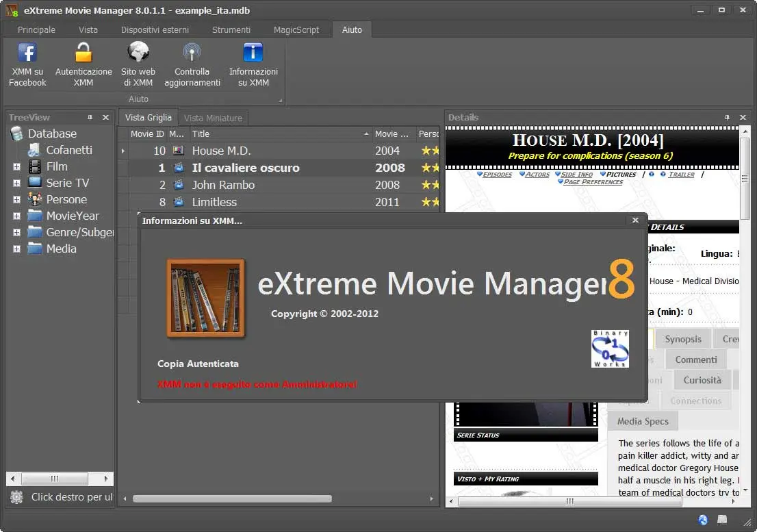The height and width of the screenshot is (532, 757).
Task: Click the grid horizontal scrollbar thumb
Action: 232,498
